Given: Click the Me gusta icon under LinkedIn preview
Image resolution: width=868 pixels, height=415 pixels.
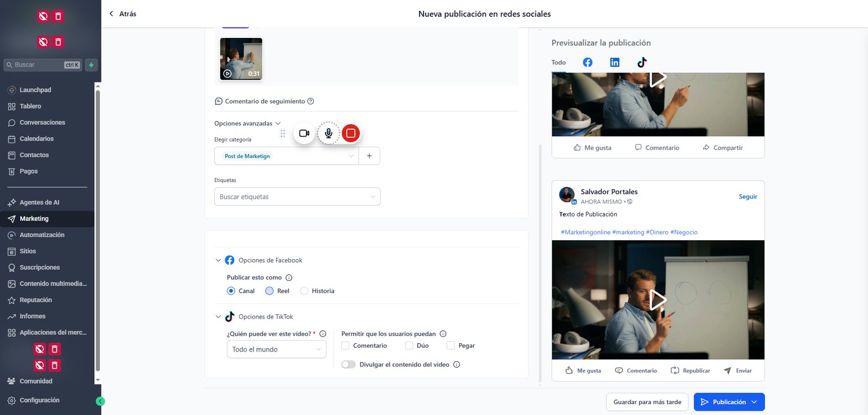Looking at the screenshot, I should [569, 371].
